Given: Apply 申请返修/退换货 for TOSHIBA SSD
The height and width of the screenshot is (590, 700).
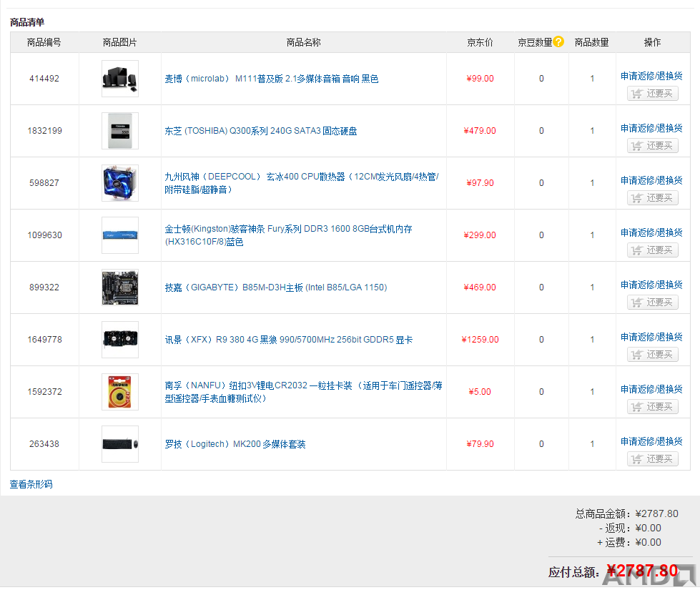Looking at the screenshot, I should tap(652, 128).
